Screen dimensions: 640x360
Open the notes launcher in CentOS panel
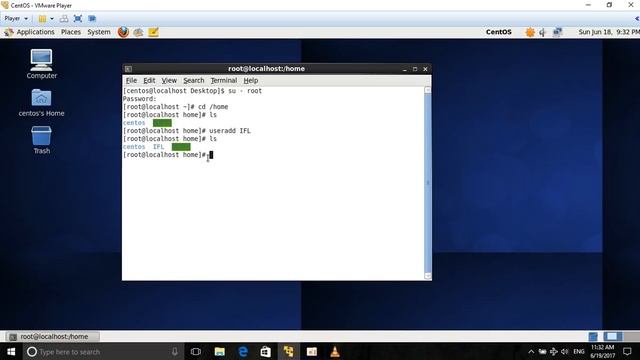153,32
